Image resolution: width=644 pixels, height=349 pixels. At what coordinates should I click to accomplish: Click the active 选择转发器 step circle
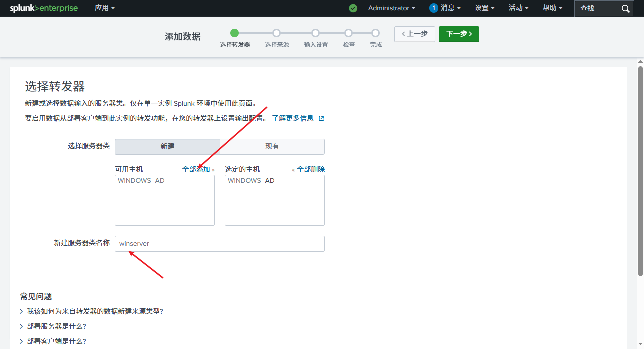coord(235,33)
